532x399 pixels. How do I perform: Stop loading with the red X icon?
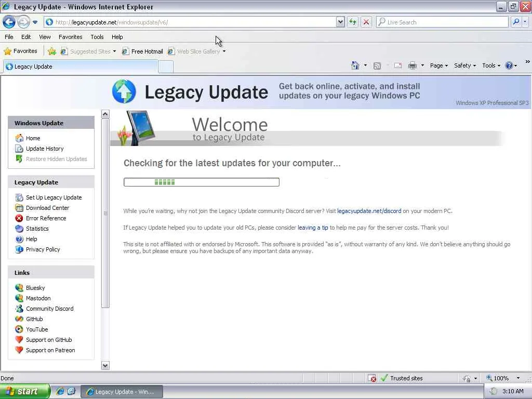click(366, 22)
